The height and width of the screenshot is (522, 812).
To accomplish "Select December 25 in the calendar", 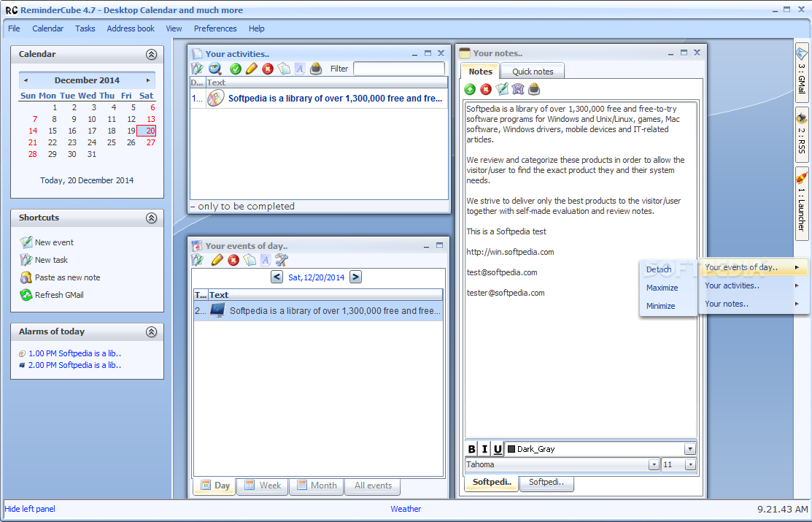I will click(112, 142).
